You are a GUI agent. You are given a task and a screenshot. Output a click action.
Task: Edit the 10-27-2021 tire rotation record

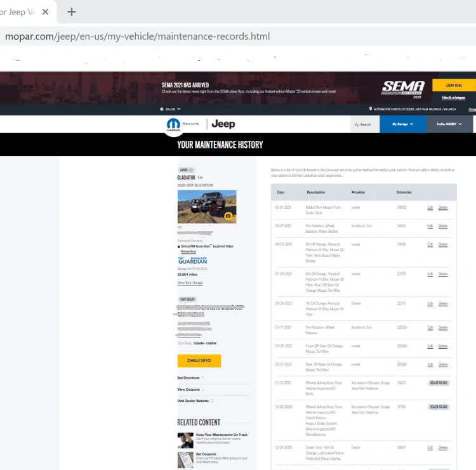point(430,226)
